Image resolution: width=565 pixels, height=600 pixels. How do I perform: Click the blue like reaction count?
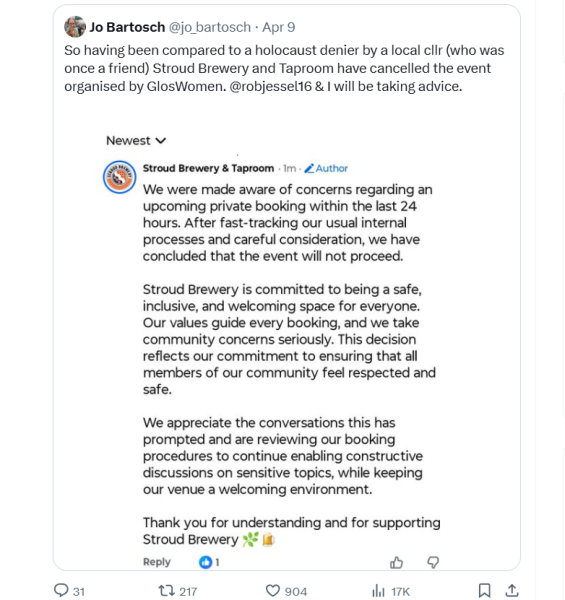coord(209,562)
